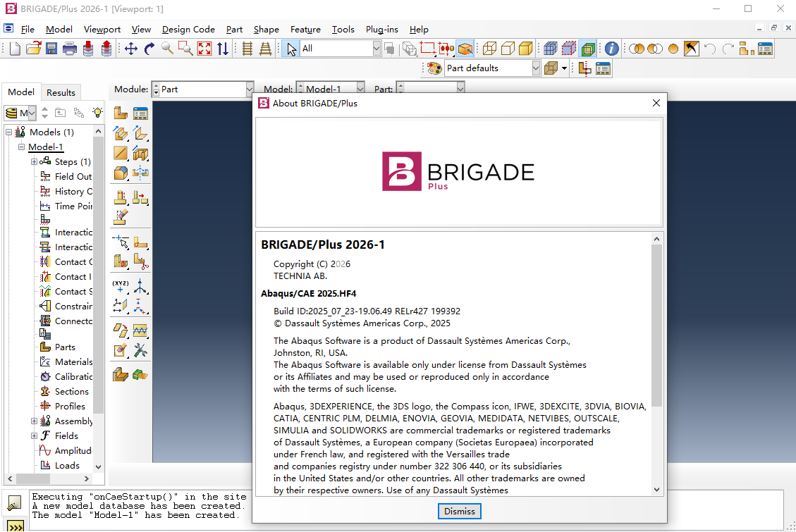The height and width of the screenshot is (532, 796).
Task: Select the Pan View tool
Action: 130,49
